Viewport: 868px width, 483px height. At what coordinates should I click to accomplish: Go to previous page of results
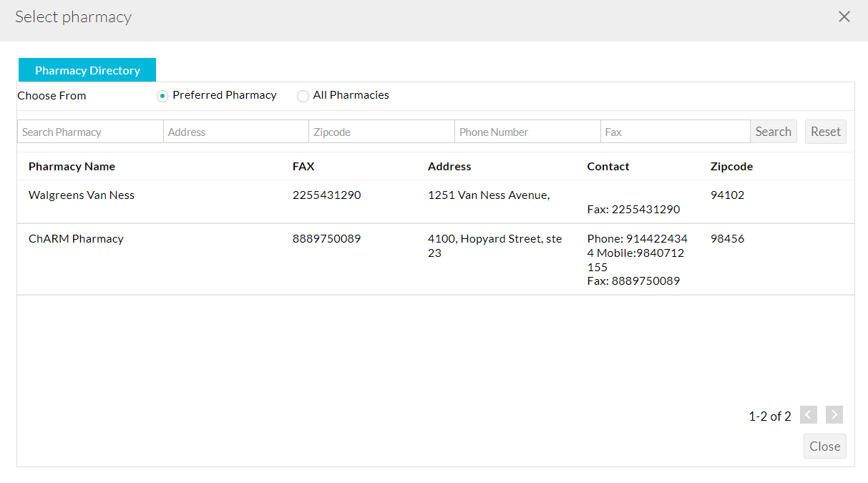tap(809, 415)
